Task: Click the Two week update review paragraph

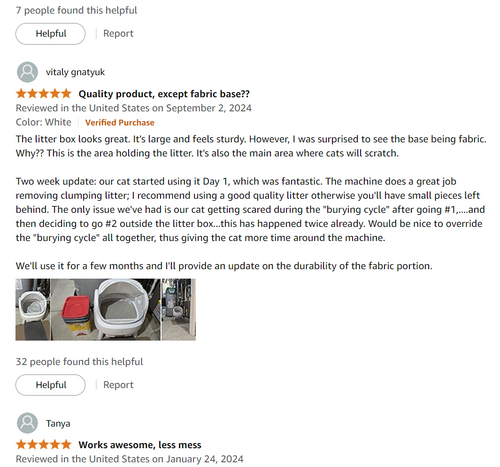Action: pos(250,210)
